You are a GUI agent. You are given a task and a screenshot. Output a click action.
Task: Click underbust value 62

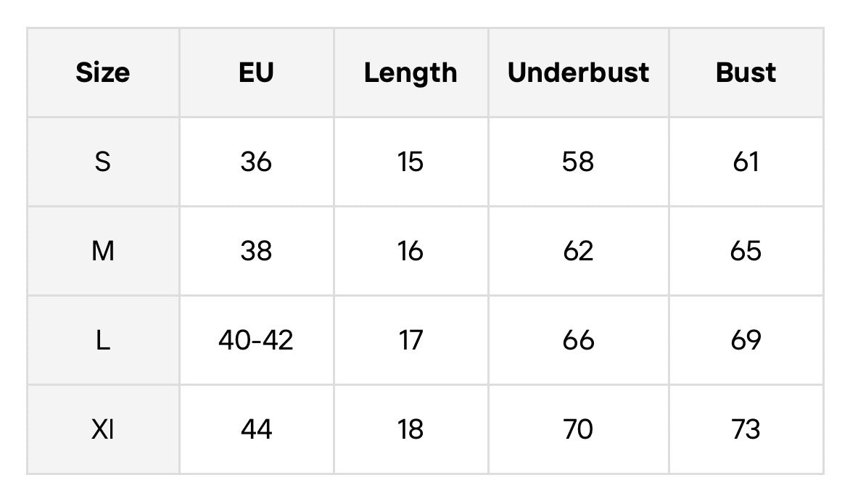[x=579, y=251]
